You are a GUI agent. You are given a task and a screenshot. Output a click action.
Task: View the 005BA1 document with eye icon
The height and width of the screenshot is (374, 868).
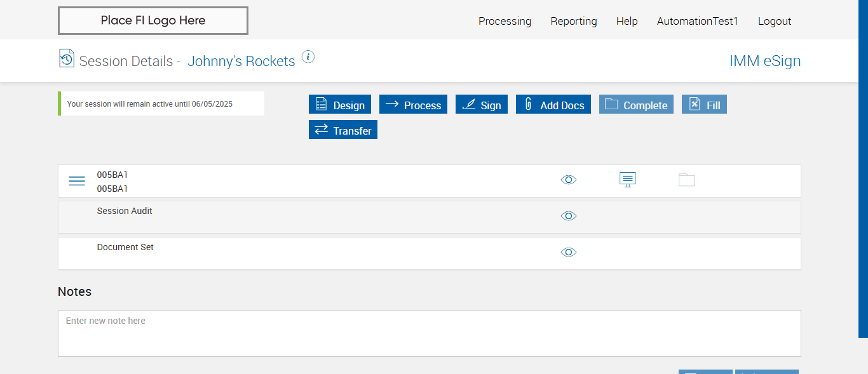[569, 180]
